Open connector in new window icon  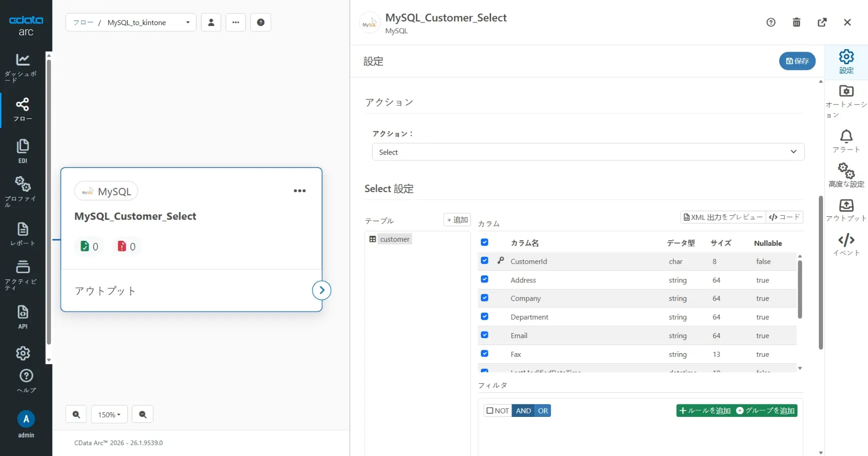pyautogui.click(x=822, y=23)
